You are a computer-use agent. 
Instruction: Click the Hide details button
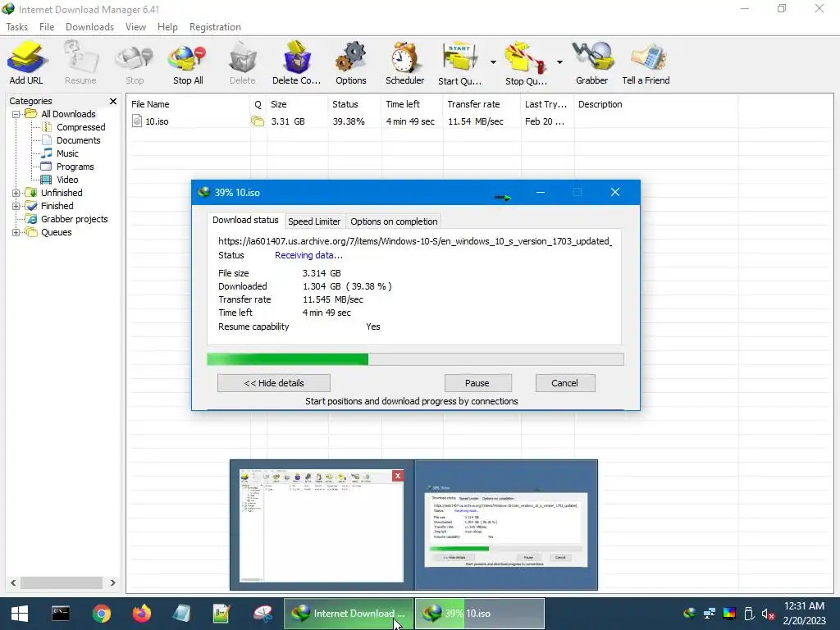coord(274,383)
